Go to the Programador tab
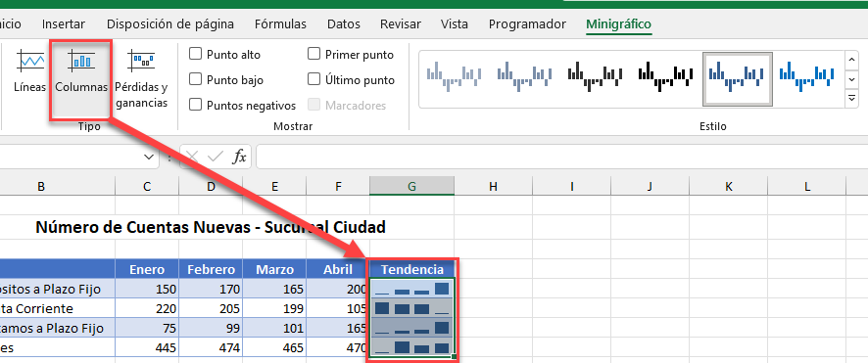The height and width of the screenshot is (363, 868). 527,24
